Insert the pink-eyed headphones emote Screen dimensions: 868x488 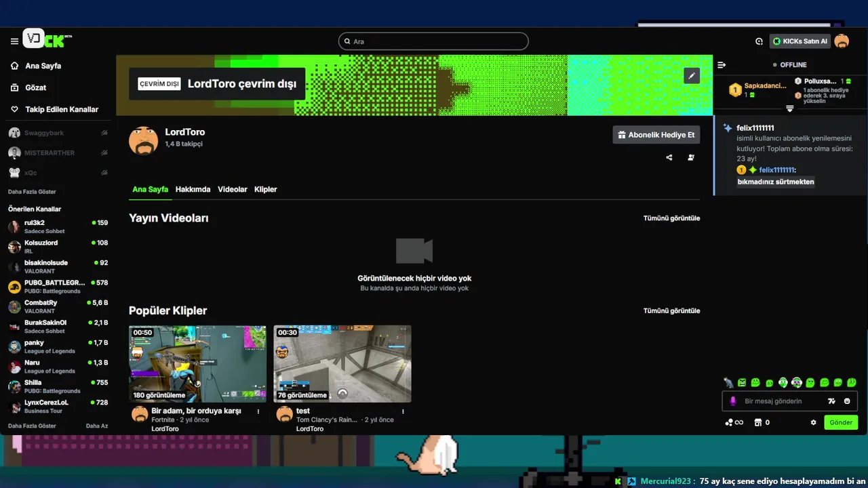pyautogui.click(x=797, y=383)
